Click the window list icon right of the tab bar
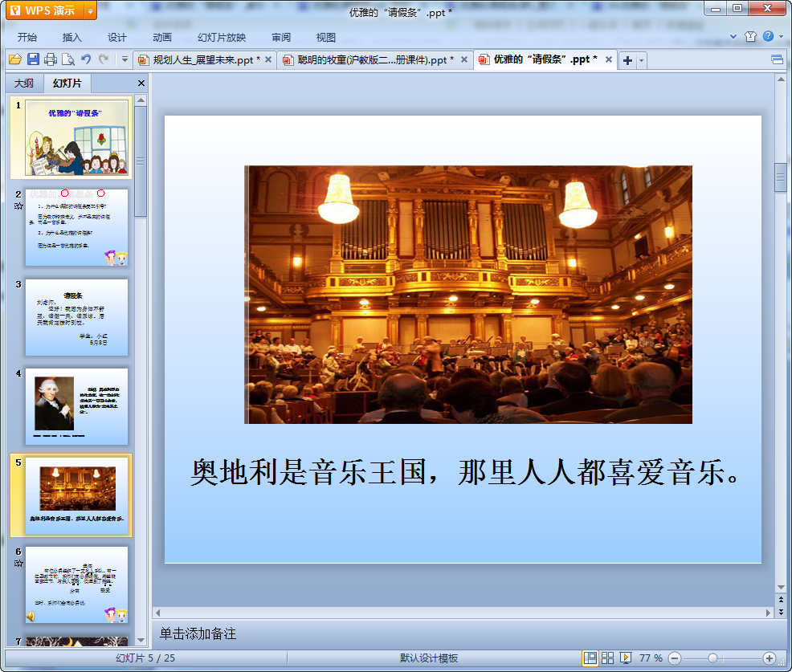The image size is (792, 672). (777, 60)
